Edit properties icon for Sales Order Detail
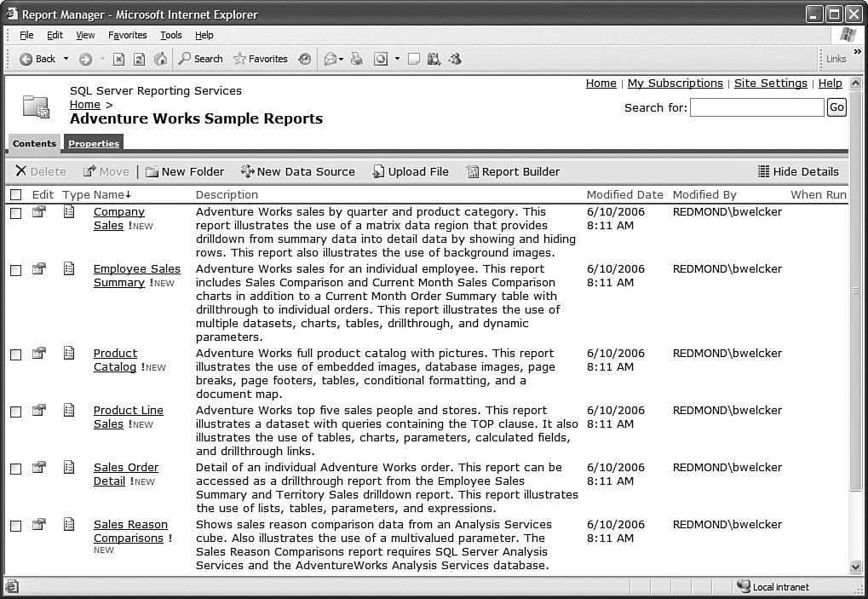868x599 pixels. (x=38, y=467)
